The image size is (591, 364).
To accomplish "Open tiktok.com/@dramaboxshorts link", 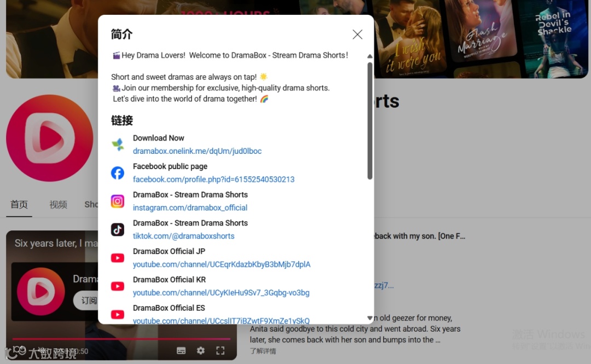I will 183,236.
